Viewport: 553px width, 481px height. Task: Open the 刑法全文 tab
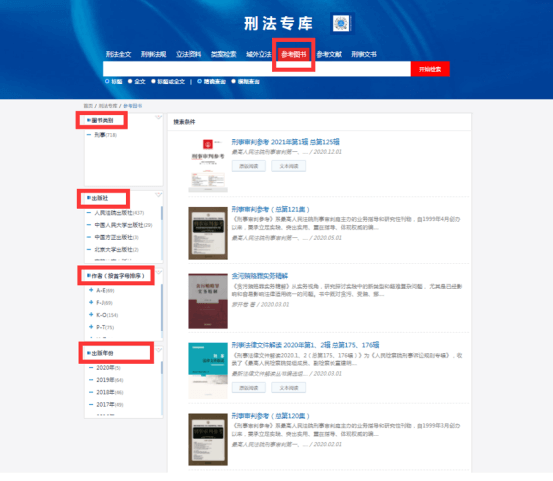pyautogui.click(x=118, y=54)
